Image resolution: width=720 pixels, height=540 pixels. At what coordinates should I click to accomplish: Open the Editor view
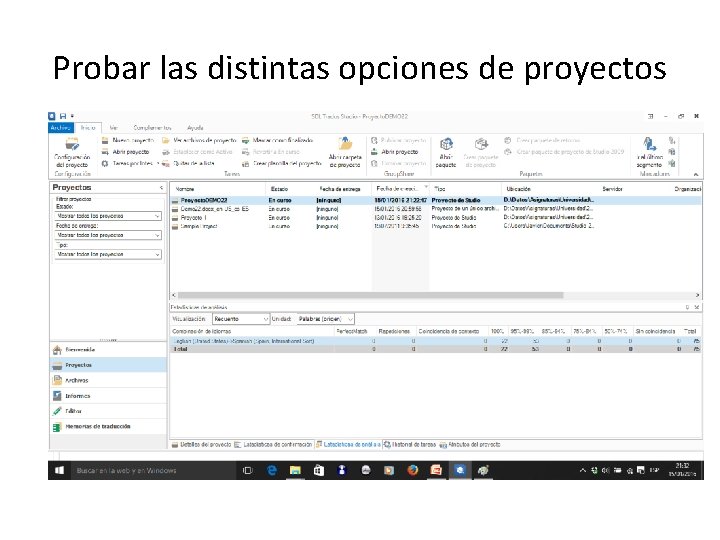(108, 411)
